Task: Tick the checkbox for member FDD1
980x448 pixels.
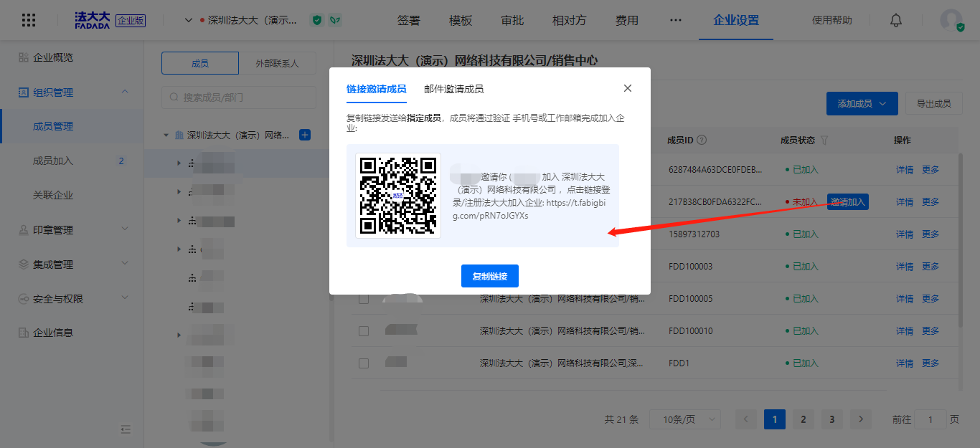Action: coord(364,363)
